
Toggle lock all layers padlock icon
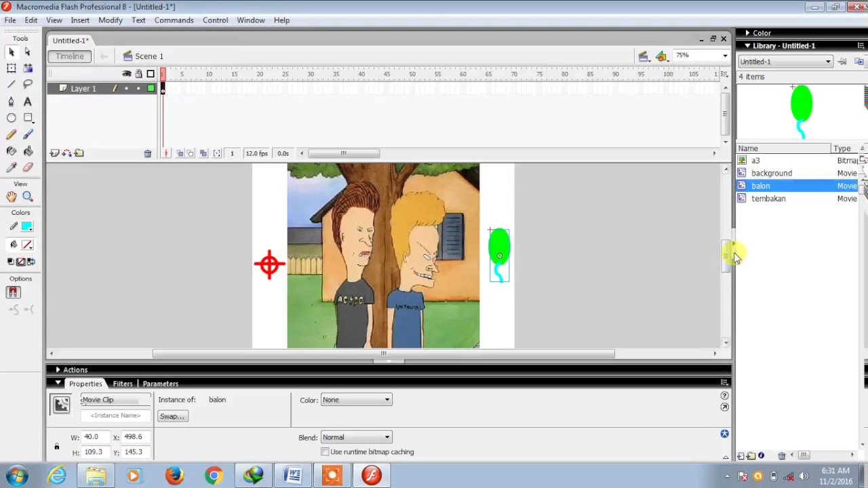(138, 74)
